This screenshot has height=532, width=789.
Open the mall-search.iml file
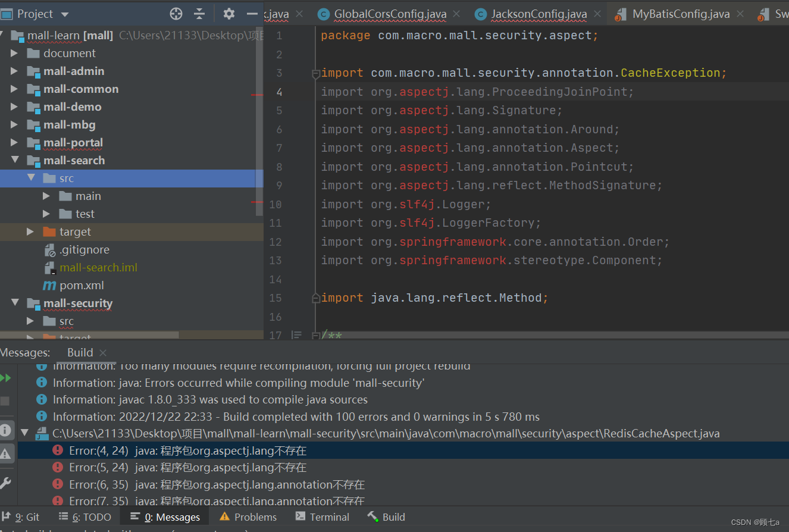click(98, 267)
